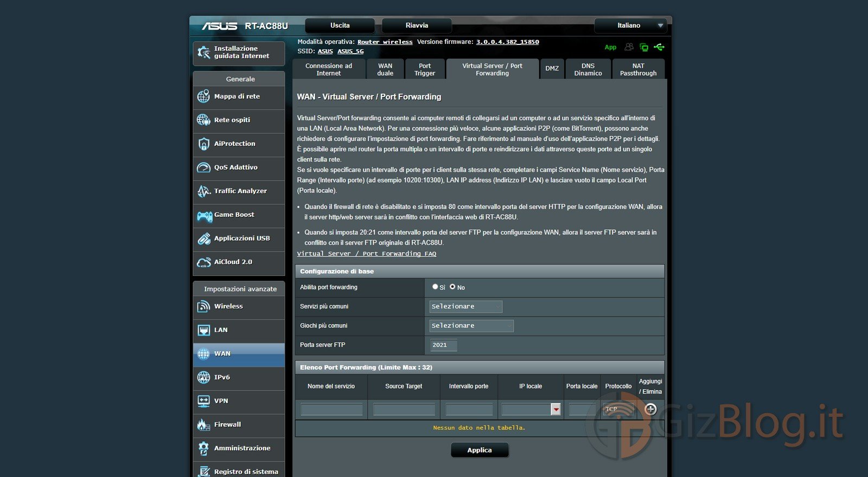Open the Servizi più comuni dropdown

pos(466,307)
